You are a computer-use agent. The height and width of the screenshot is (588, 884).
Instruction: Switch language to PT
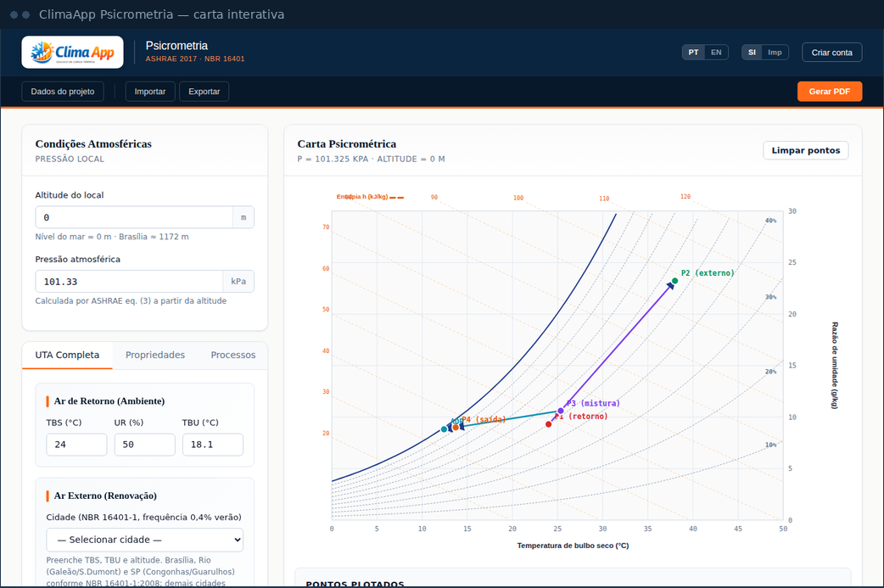coord(693,53)
